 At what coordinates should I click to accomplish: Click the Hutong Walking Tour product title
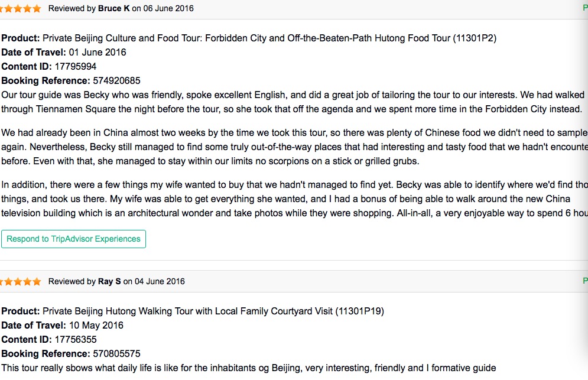pos(213,311)
